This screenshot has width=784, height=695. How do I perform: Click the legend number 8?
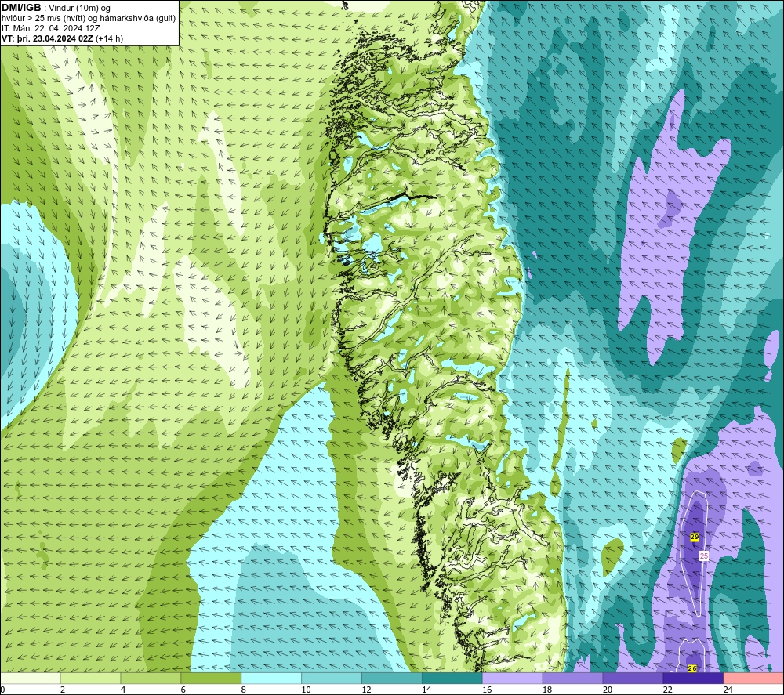(244, 690)
